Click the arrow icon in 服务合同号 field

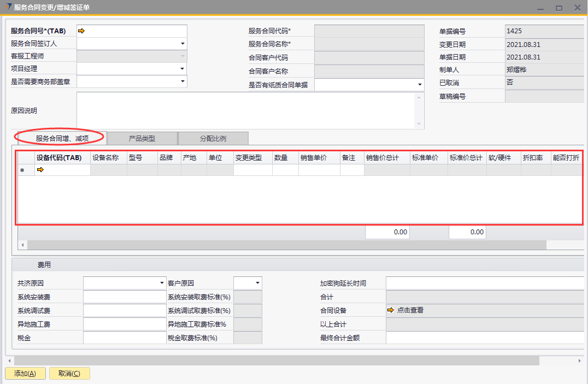point(81,31)
